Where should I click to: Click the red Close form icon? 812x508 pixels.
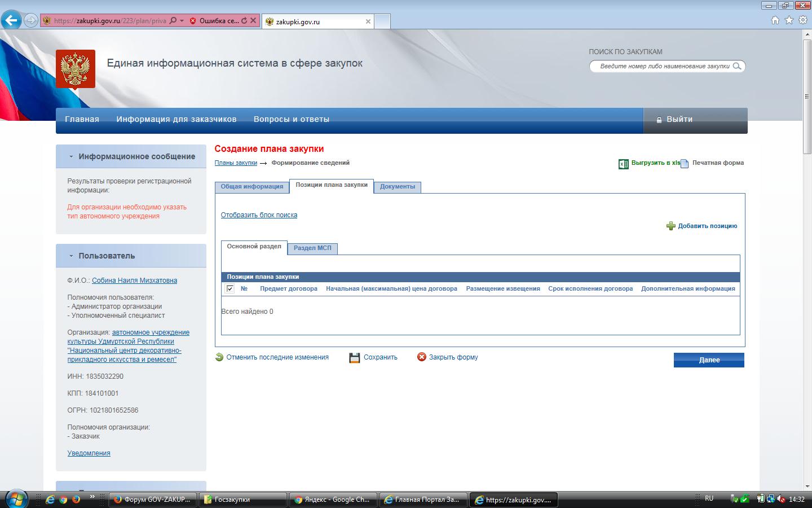[x=421, y=357]
